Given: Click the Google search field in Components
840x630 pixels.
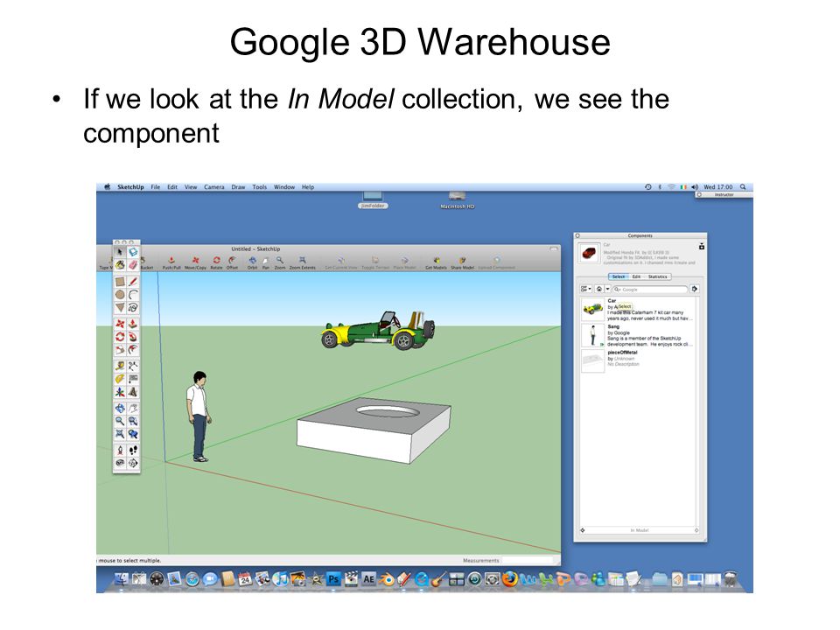Looking at the screenshot, I should [650, 290].
